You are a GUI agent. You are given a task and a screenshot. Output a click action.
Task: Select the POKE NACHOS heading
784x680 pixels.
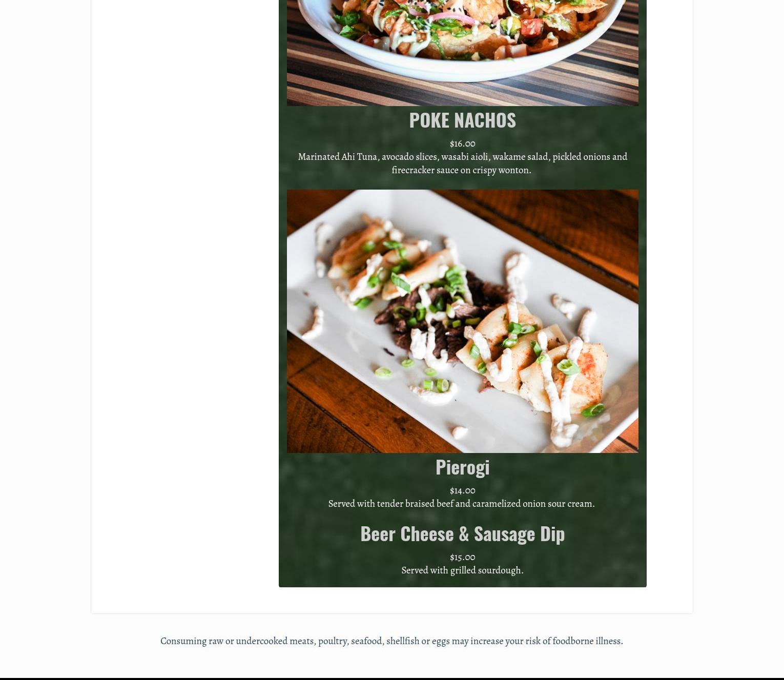pos(462,120)
